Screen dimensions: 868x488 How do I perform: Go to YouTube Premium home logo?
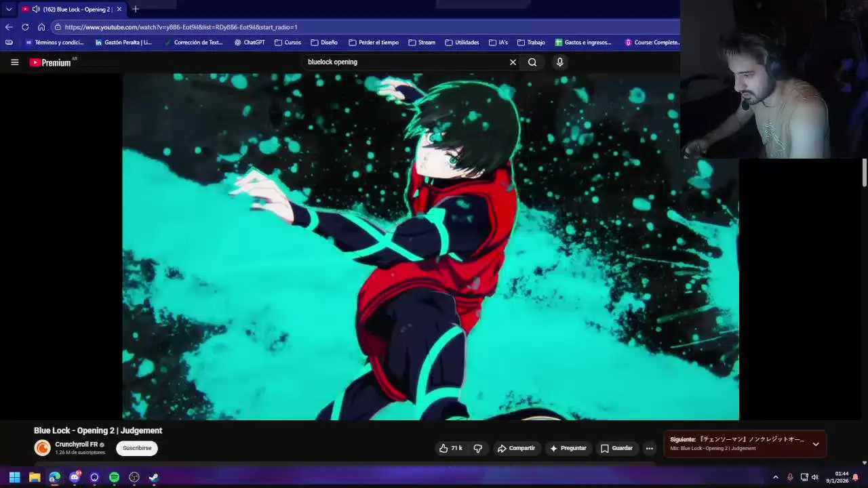tap(50, 62)
